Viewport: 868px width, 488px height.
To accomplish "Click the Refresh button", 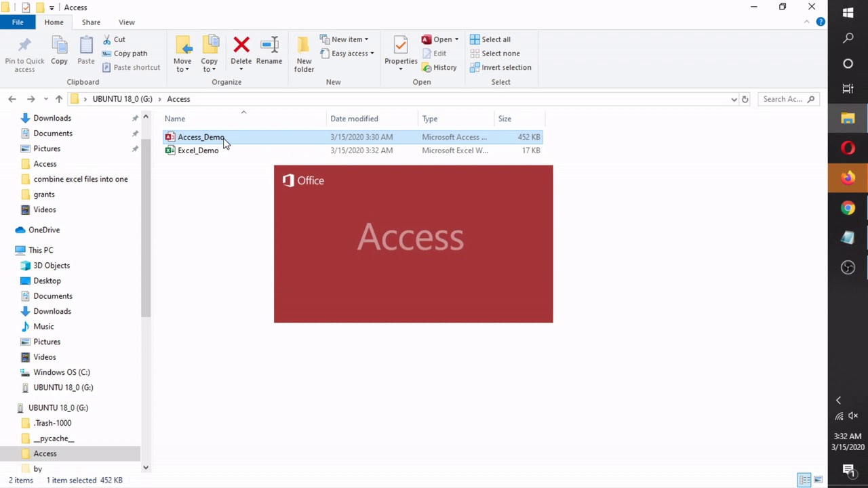I will (x=745, y=99).
